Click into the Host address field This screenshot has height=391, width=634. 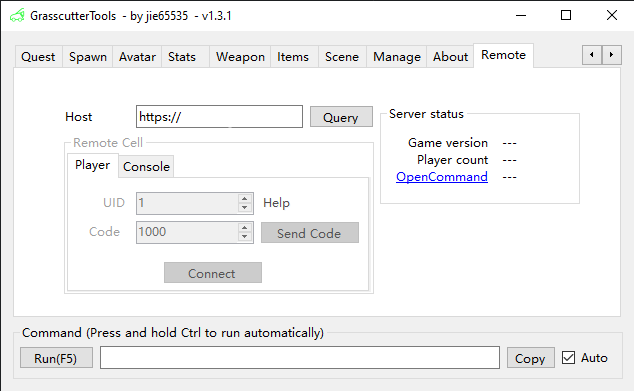[219, 116]
